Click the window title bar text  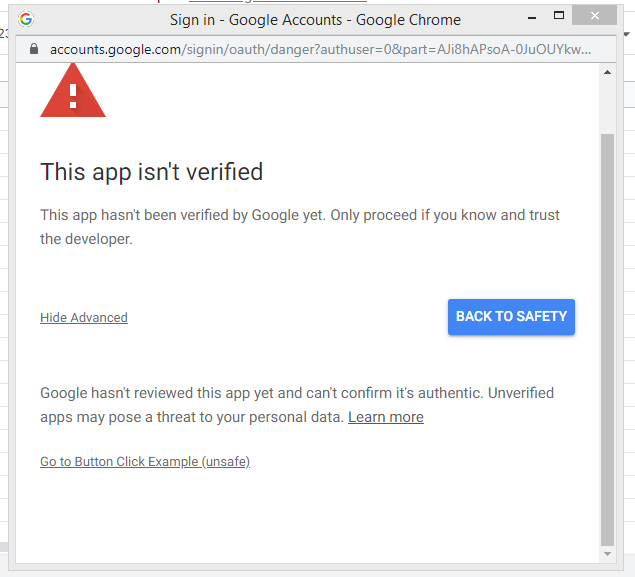click(315, 19)
